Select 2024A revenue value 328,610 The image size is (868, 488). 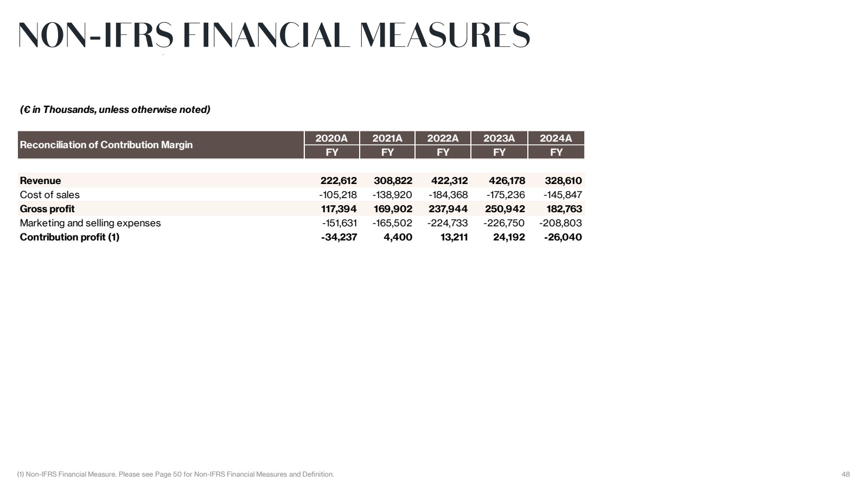[563, 181]
